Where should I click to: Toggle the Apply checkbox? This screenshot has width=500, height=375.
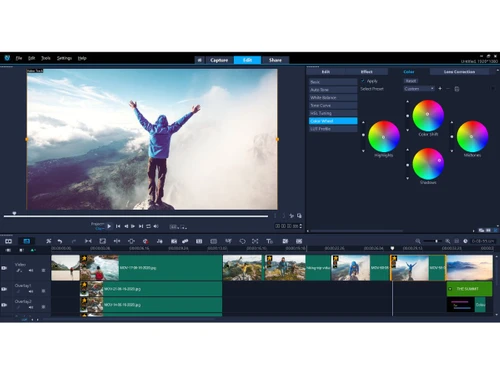(363, 81)
